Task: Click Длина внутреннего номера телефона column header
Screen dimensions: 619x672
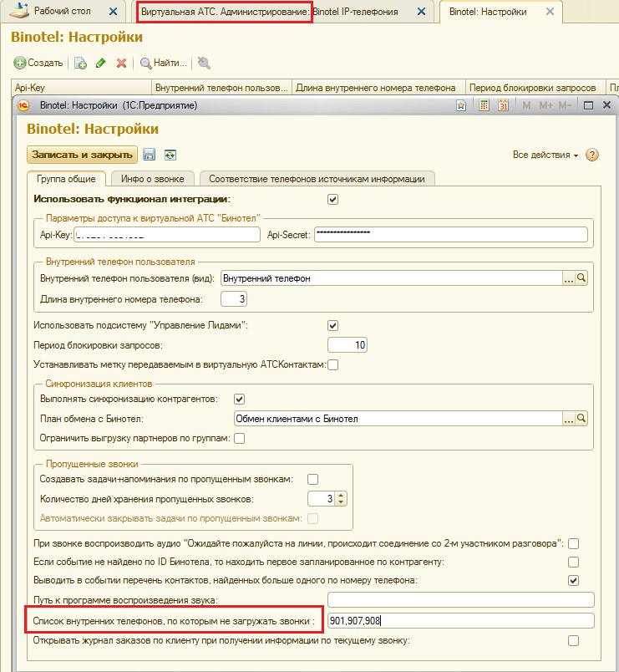Action: pyautogui.click(x=378, y=88)
